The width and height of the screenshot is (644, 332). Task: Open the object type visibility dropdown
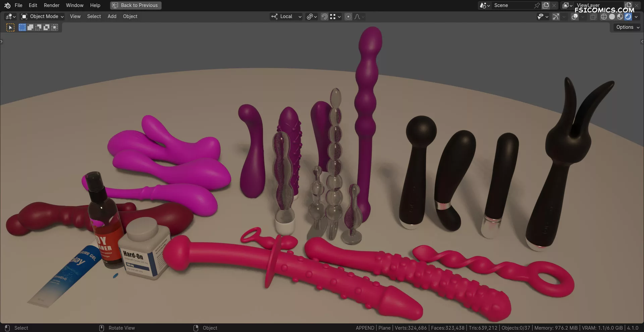tap(543, 16)
